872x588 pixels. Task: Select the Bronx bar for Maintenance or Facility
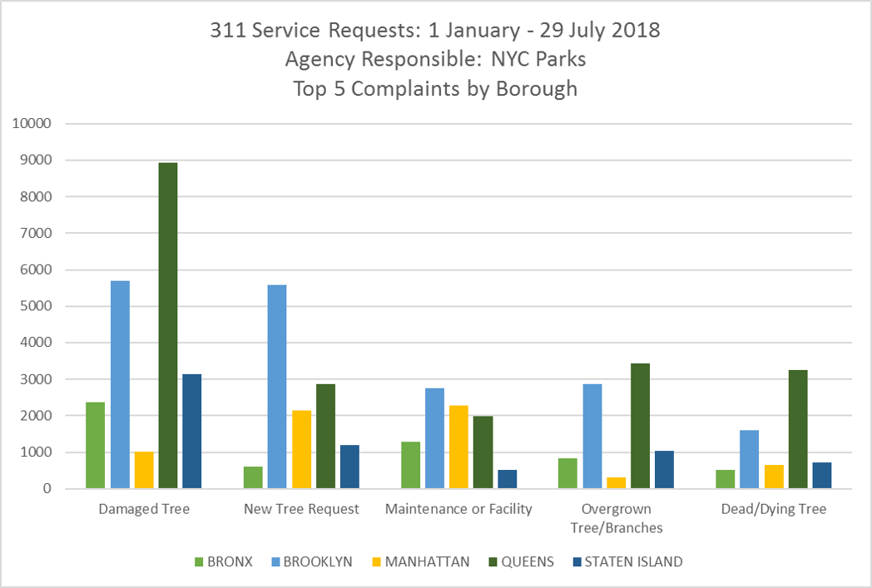[x=410, y=465]
